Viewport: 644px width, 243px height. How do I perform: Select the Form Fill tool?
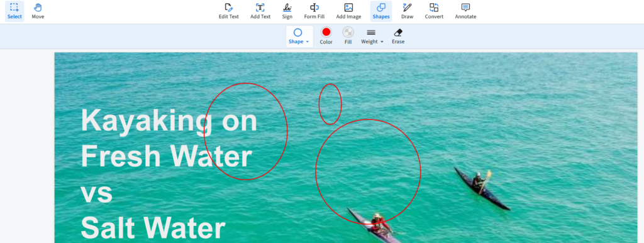tap(314, 11)
